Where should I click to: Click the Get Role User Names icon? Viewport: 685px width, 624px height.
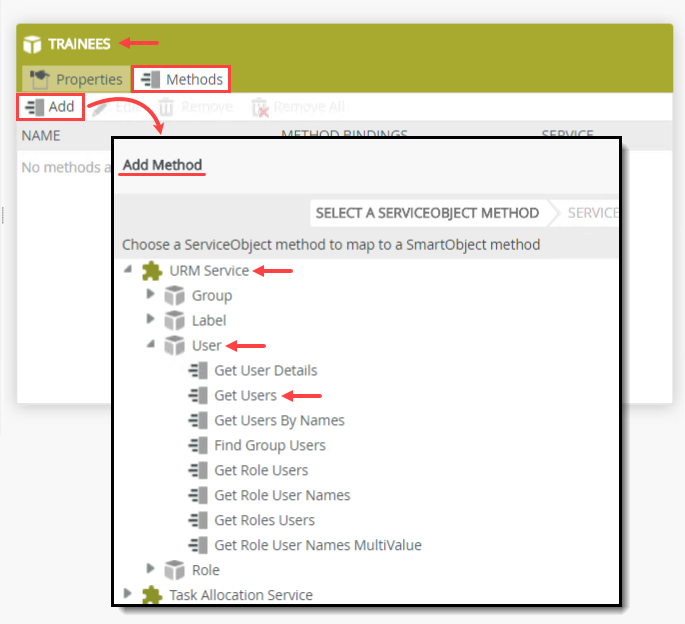198,495
